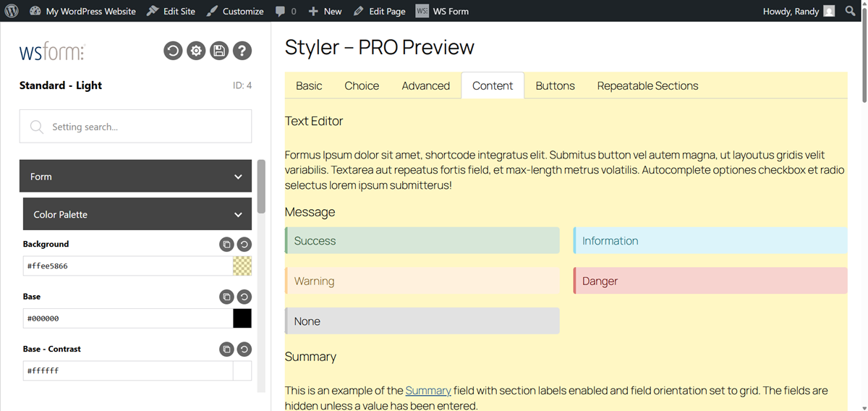
Task: Click the save disk icon
Action: click(219, 51)
